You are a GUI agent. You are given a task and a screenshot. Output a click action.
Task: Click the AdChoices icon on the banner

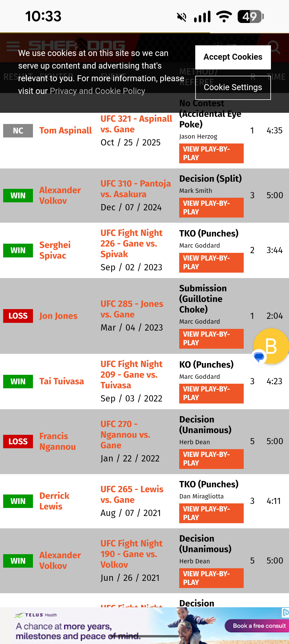[x=285, y=613]
